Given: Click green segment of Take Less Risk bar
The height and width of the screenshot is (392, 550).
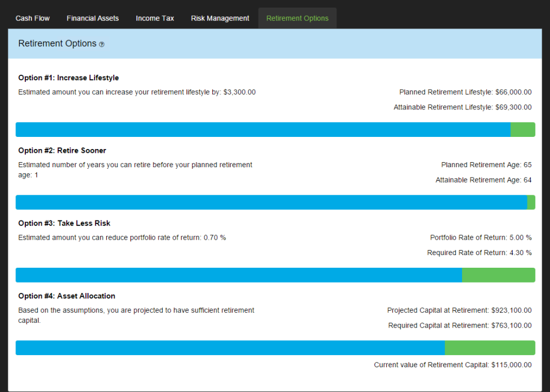Looking at the screenshot, I should click(x=498, y=275).
